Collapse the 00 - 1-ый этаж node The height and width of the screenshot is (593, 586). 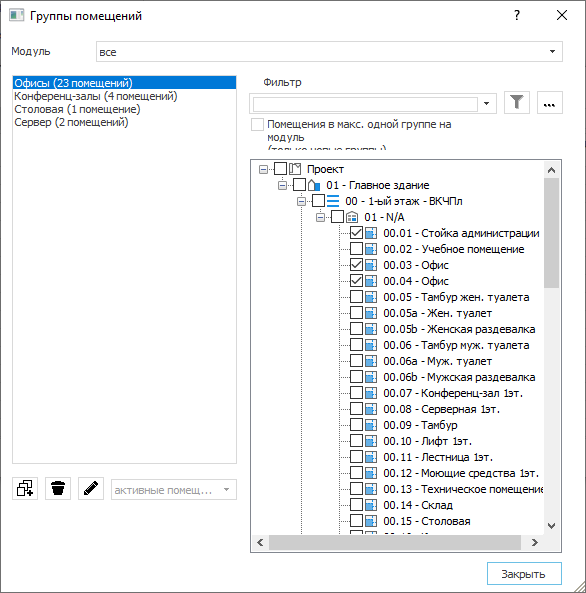(302, 201)
